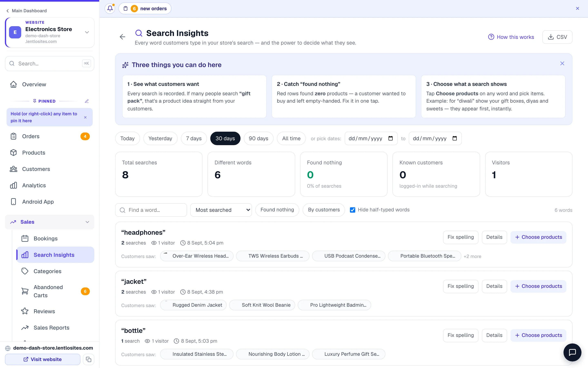This screenshot has width=588, height=368.
Task: Click the Find a word field
Action: coord(151,210)
